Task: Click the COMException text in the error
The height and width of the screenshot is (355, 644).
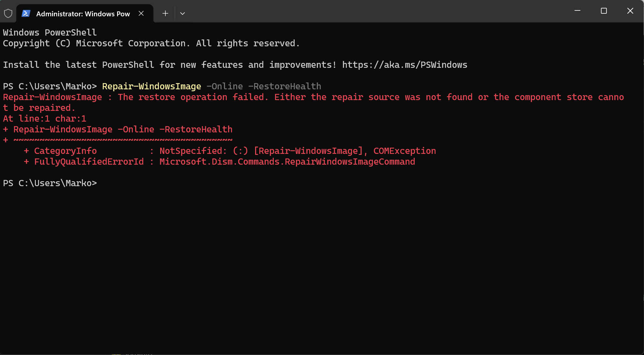Action: pos(405,151)
